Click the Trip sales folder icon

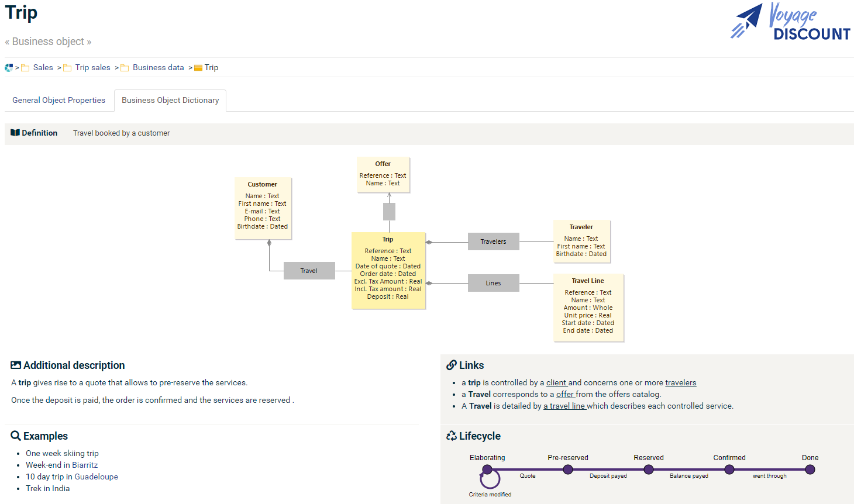click(x=67, y=68)
